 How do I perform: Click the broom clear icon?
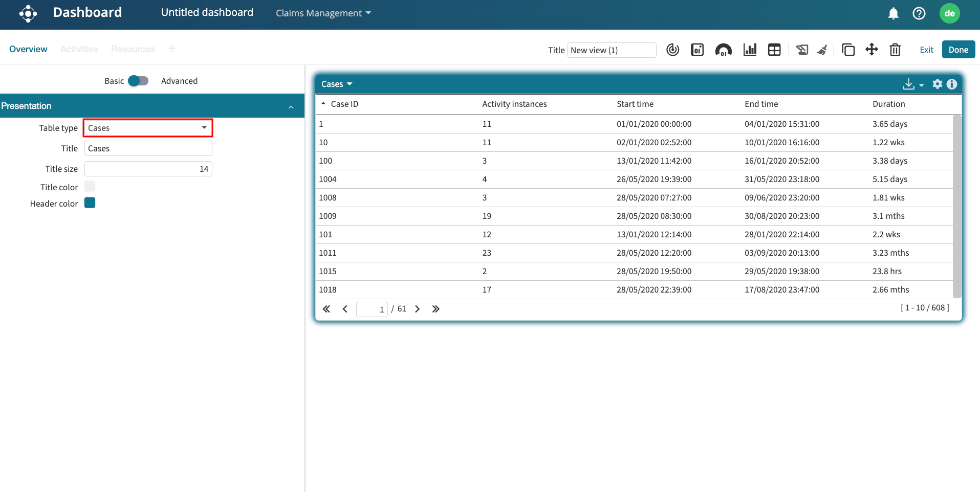tap(822, 50)
